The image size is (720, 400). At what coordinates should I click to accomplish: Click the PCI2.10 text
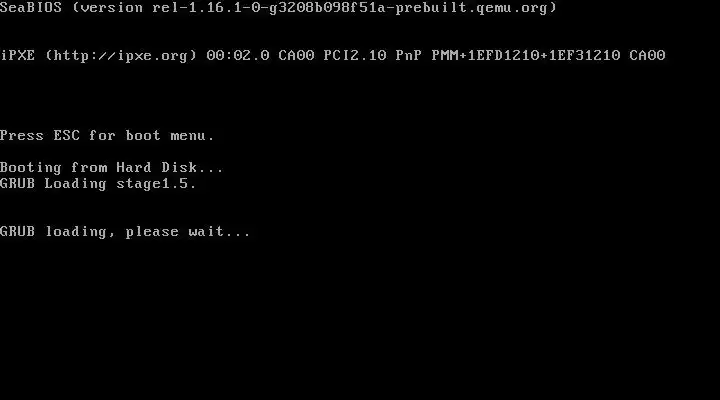[355, 56]
